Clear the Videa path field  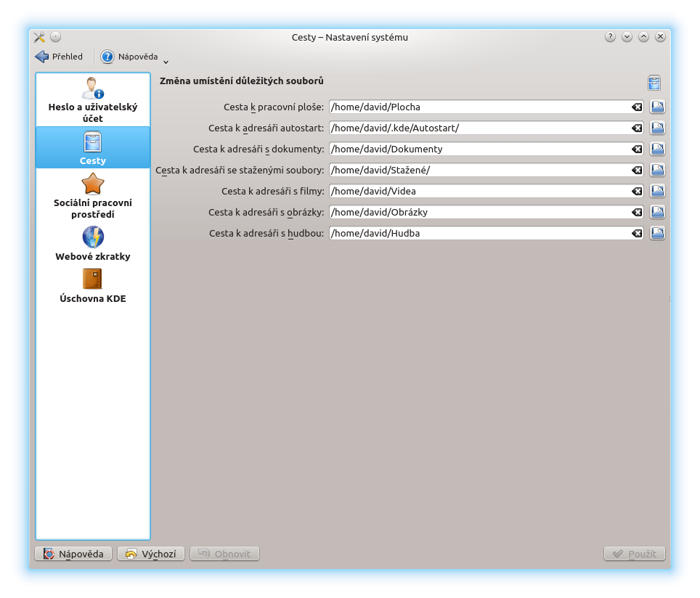tap(637, 191)
